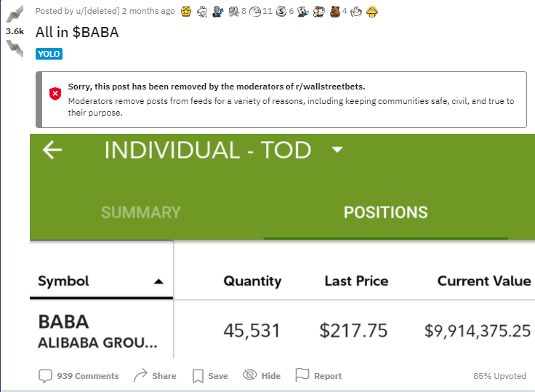Viewport: 535px width, 392px height.
Task: Click the bear award icon
Action: coord(334,11)
